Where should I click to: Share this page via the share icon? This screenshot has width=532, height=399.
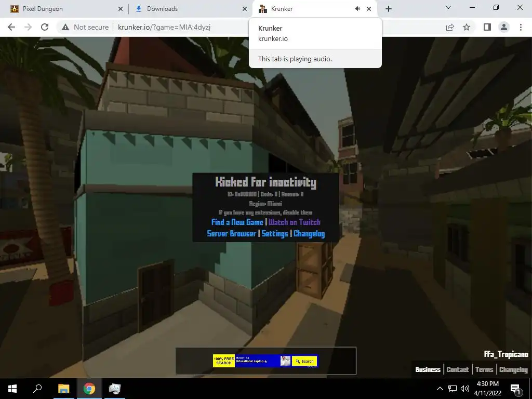click(x=450, y=27)
